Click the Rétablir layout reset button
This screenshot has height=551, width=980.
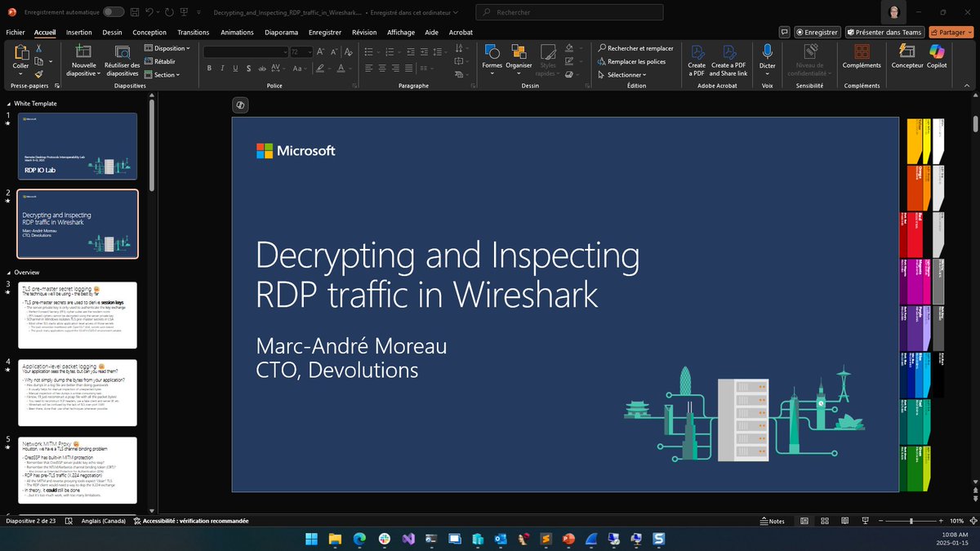(160, 61)
